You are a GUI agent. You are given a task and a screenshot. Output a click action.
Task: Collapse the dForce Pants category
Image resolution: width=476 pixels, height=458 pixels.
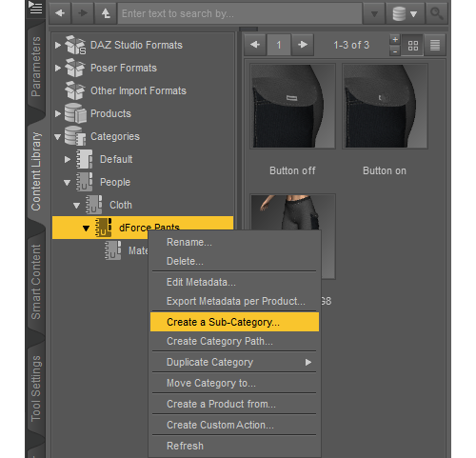coord(86,229)
